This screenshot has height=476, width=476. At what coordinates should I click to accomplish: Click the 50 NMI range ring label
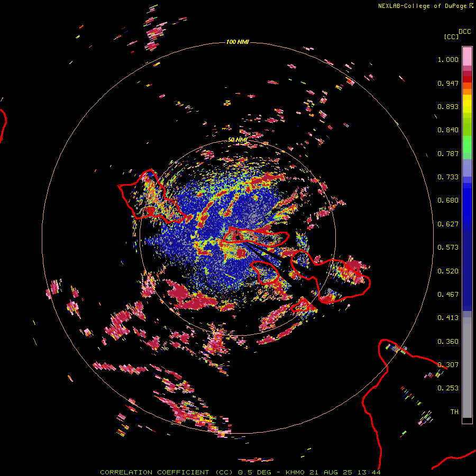[237, 140]
